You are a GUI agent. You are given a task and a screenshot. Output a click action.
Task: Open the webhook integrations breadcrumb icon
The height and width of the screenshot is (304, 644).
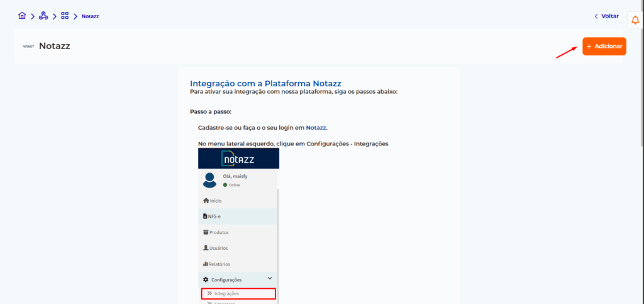[x=43, y=16]
